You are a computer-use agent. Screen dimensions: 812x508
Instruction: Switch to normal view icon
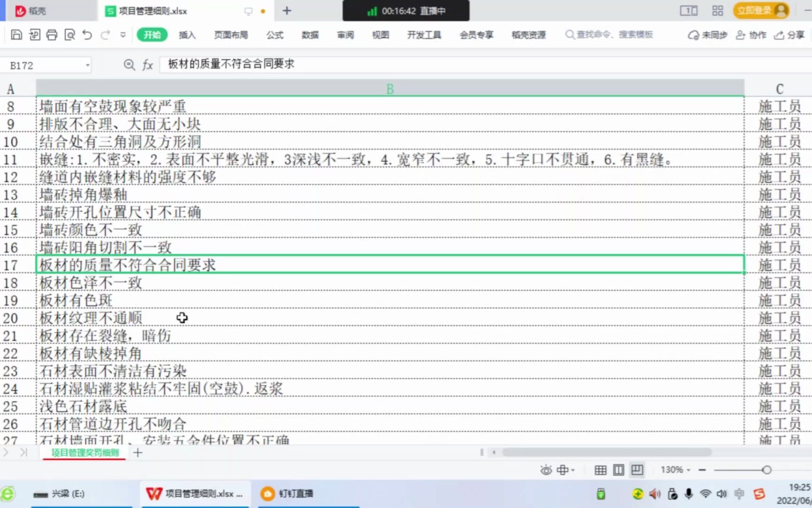[x=600, y=469]
